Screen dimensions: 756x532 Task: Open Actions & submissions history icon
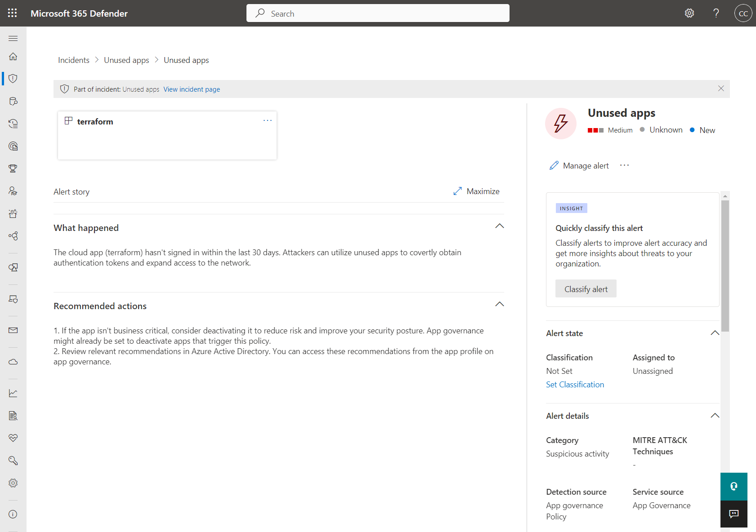(x=13, y=124)
